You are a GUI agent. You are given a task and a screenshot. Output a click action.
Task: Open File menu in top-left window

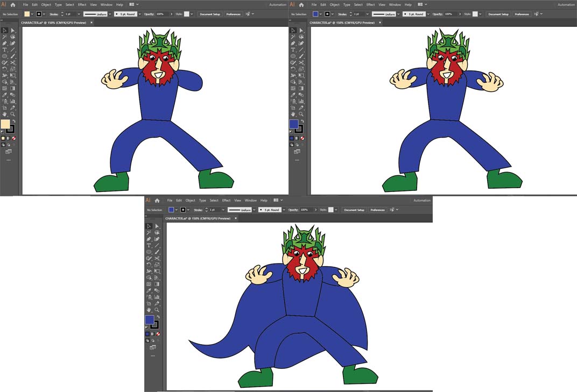click(x=25, y=5)
